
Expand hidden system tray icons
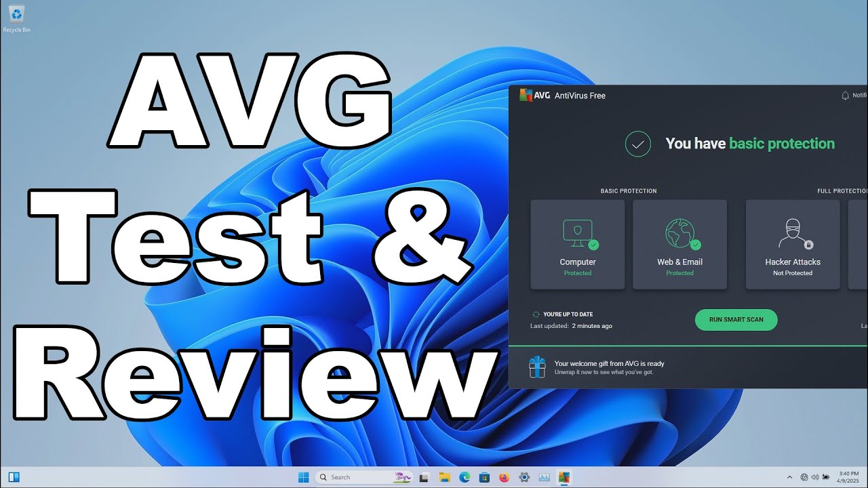[789, 477]
